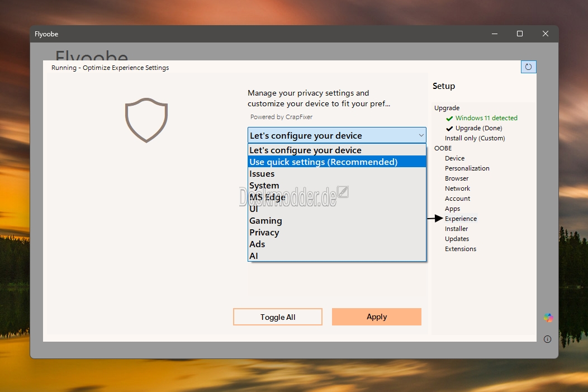The image size is (588, 392).
Task: Go to the Device setup step
Action: coord(454,158)
